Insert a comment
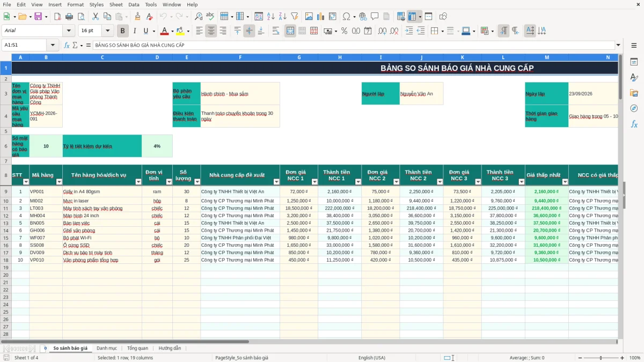This screenshot has height=362, width=644. click(x=375, y=17)
